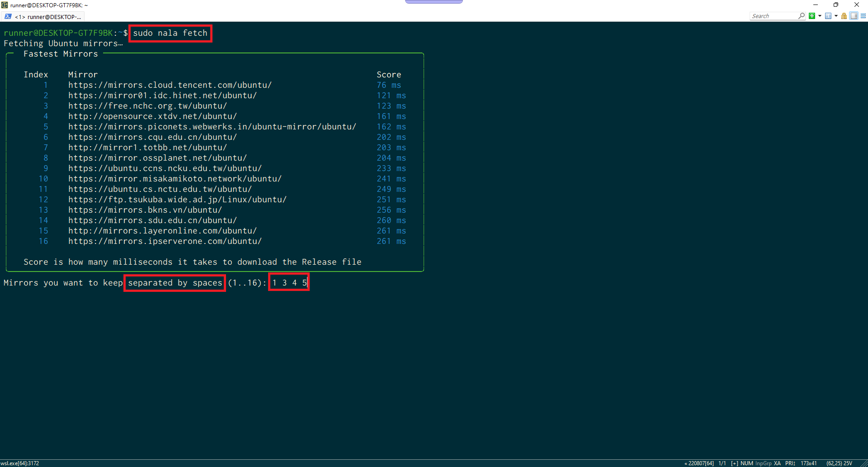
Task: Toggle the NUM lock indicator in the status bar
Action: (x=746, y=463)
